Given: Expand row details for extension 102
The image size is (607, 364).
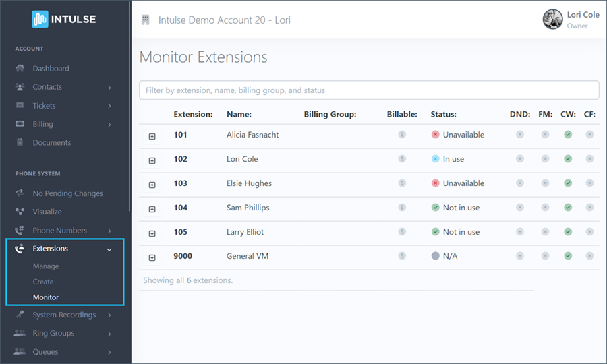Looking at the screenshot, I should tap(152, 160).
